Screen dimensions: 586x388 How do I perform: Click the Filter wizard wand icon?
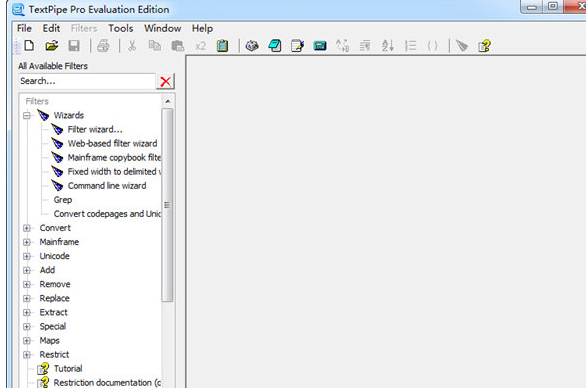[57, 130]
